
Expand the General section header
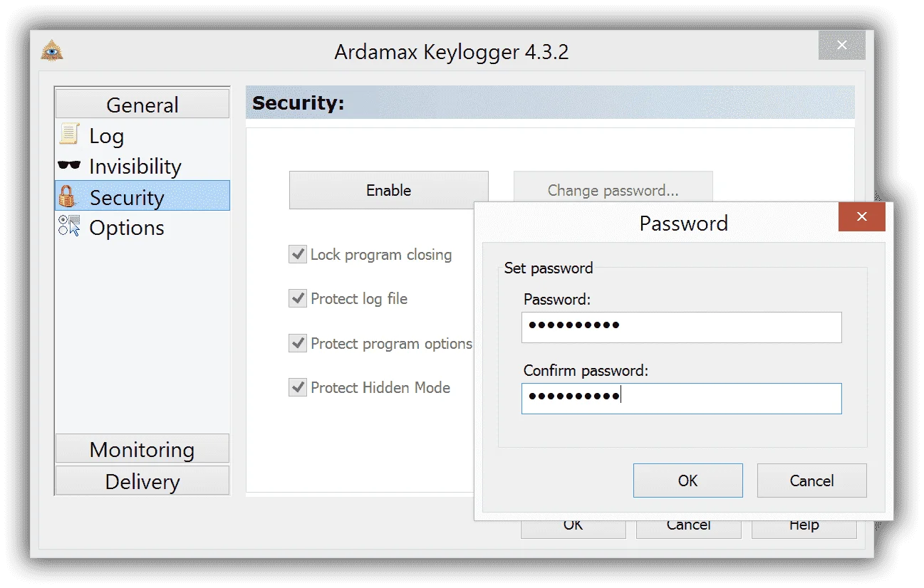point(142,104)
